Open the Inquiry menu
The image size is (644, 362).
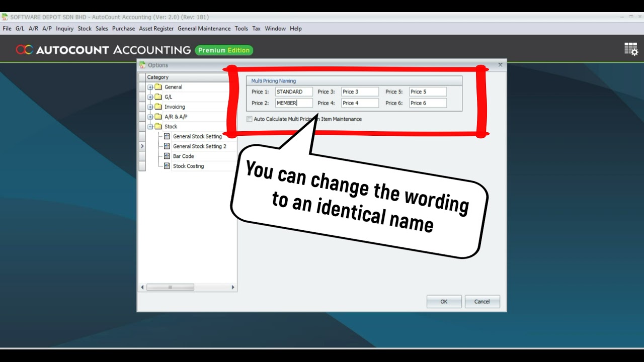[x=64, y=29]
